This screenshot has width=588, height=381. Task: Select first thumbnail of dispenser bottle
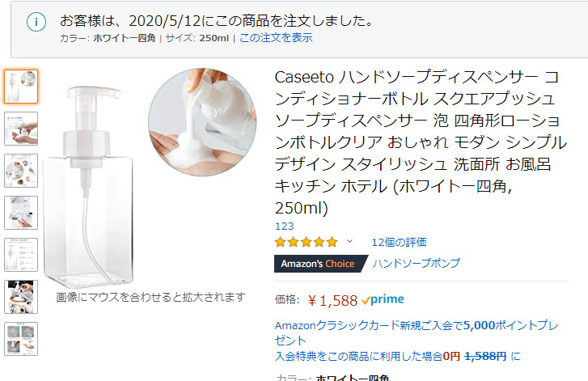point(21,87)
